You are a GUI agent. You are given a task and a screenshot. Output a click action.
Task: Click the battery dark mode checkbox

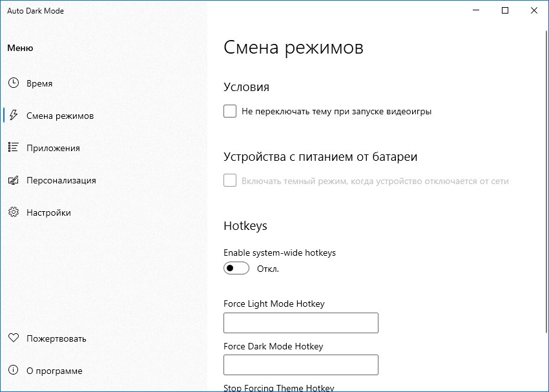[x=229, y=180]
